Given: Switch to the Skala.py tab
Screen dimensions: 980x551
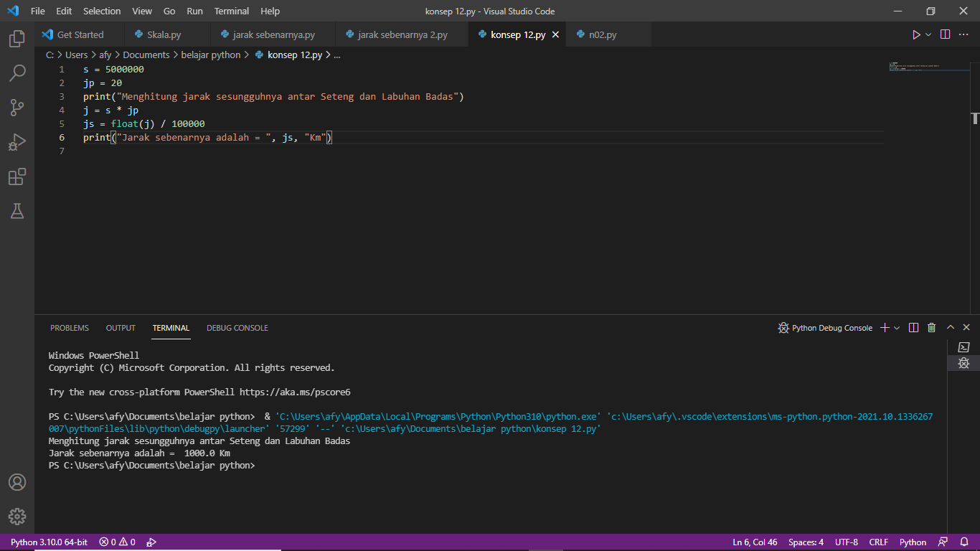Looking at the screenshot, I should [164, 34].
